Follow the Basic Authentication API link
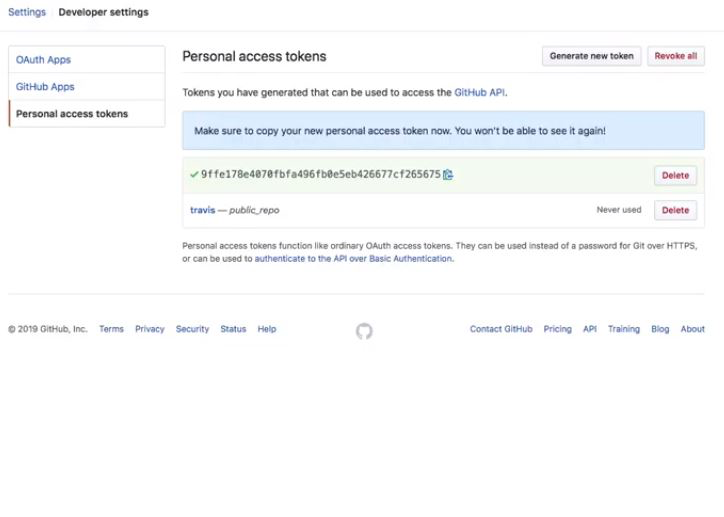The width and height of the screenshot is (724, 517). coord(353,258)
